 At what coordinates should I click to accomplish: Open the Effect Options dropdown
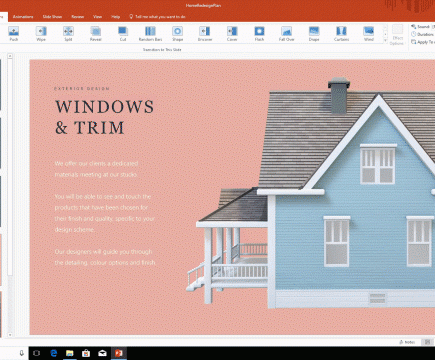[x=397, y=35]
